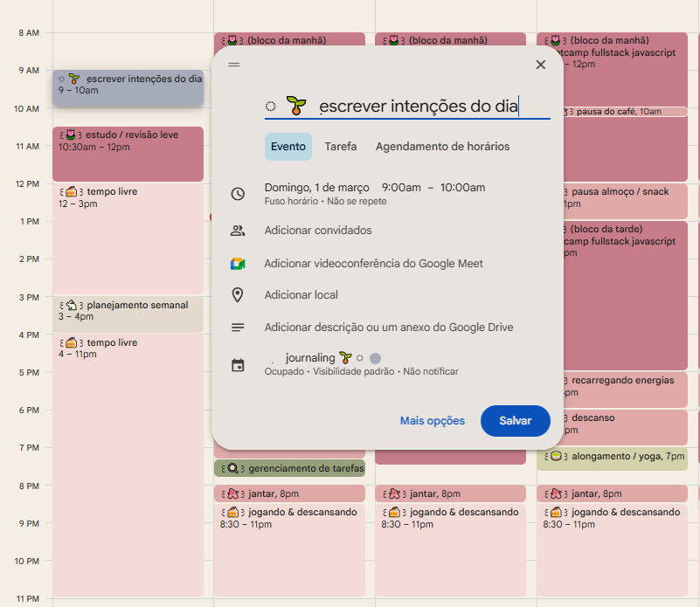
Task: Open bloco da tarde event
Action: (625, 295)
